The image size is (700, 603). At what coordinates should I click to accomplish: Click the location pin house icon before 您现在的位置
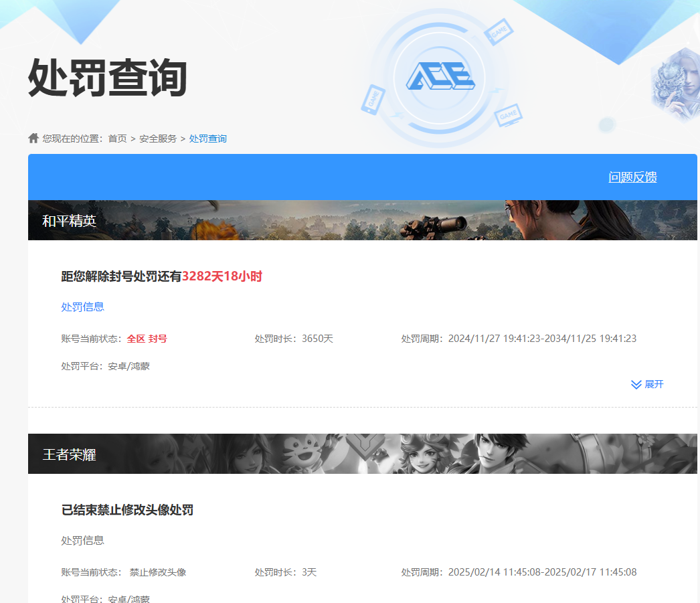(x=33, y=138)
